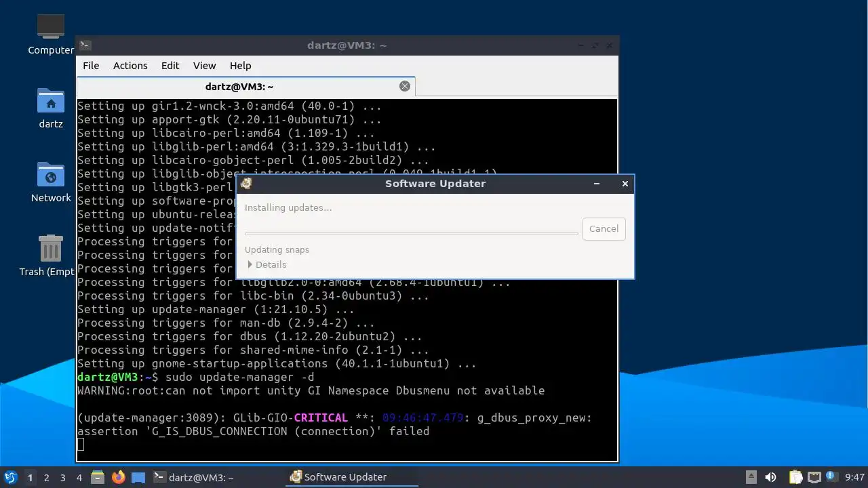868x488 pixels.
Task: Close the dartz@VM3 terminal tab
Action: pyautogui.click(x=405, y=86)
